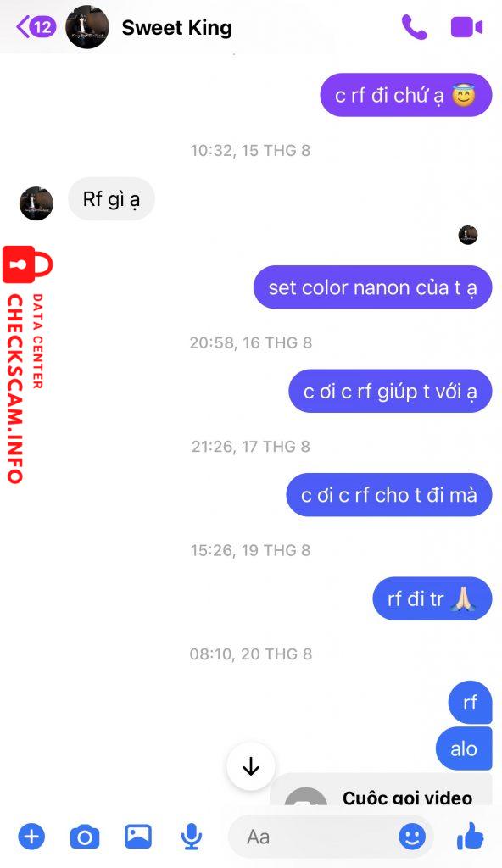Screen dimensions: 502x868
Task: Start a video call with Sweet King
Action: [466, 27]
